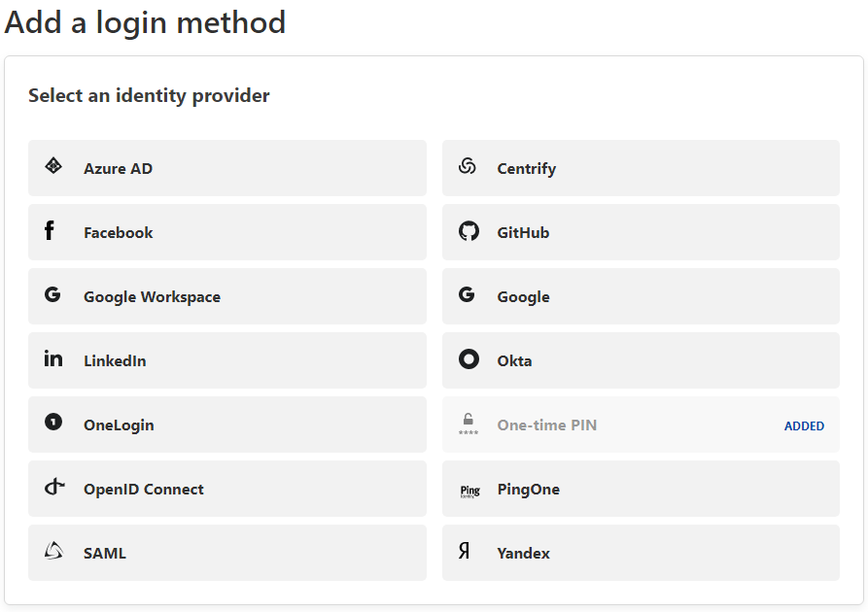
Task: Click the "G" icon beside Google
Action: [467, 294]
